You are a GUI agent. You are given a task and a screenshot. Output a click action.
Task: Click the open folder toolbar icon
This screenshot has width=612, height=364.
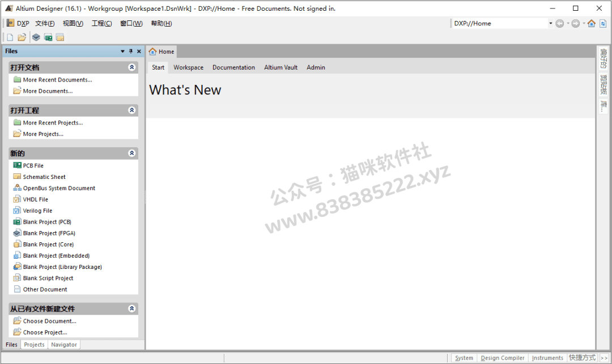pos(22,37)
